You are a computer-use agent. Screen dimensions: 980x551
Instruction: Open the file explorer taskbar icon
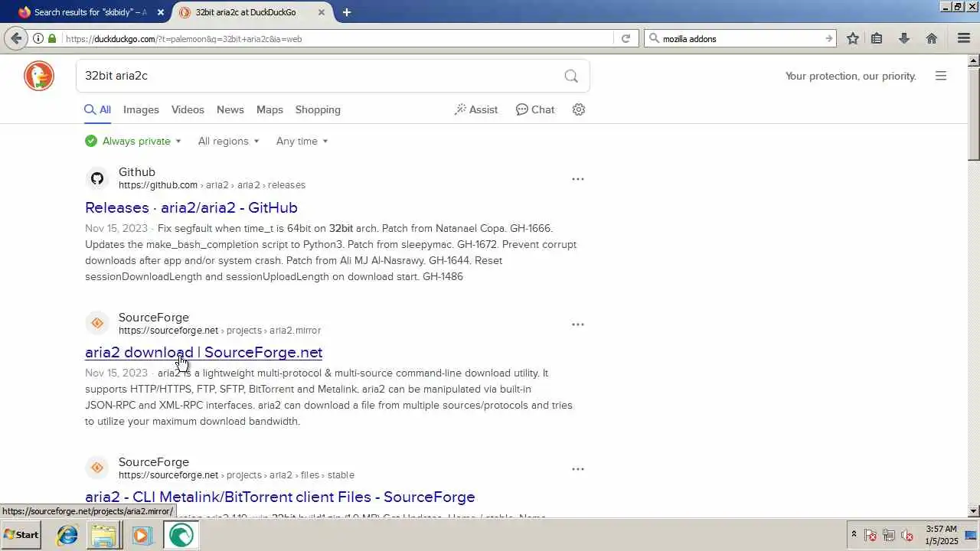[103, 535]
